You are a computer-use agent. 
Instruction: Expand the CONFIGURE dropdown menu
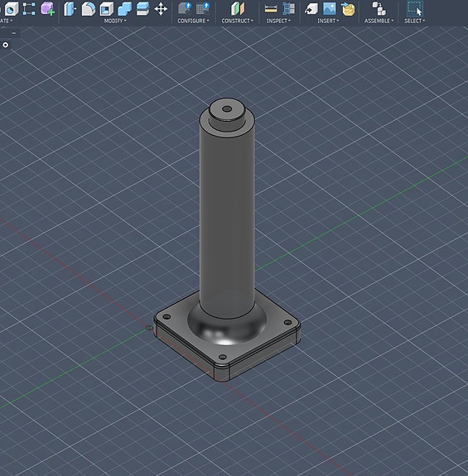[193, 21]
